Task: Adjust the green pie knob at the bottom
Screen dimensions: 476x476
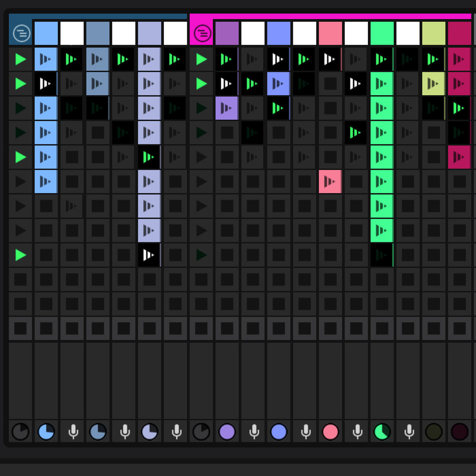Action: tap(382, 432)
